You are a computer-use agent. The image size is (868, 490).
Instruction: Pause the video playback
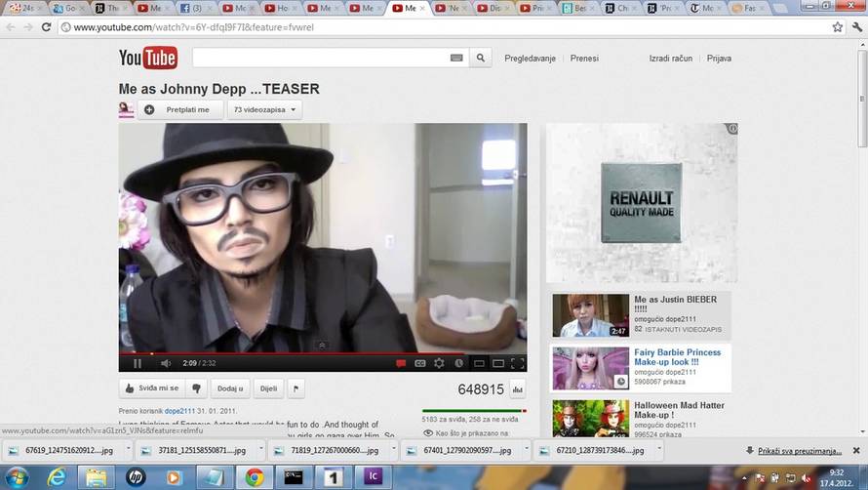137,363
